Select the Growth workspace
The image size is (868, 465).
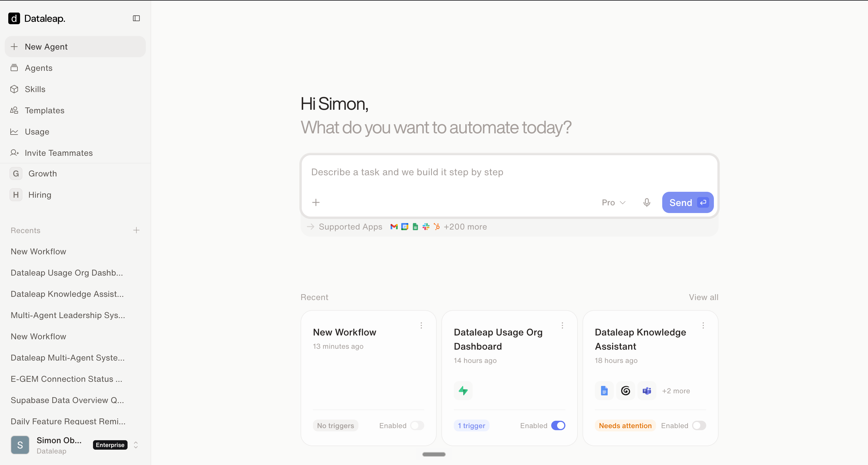[x=75, y=173]
